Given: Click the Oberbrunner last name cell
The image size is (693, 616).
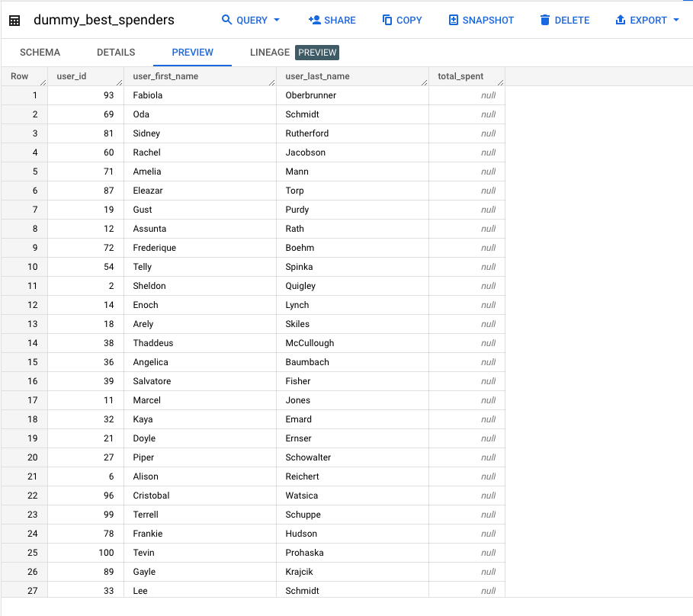Looking at the screenshot, I should click(310, 95).
